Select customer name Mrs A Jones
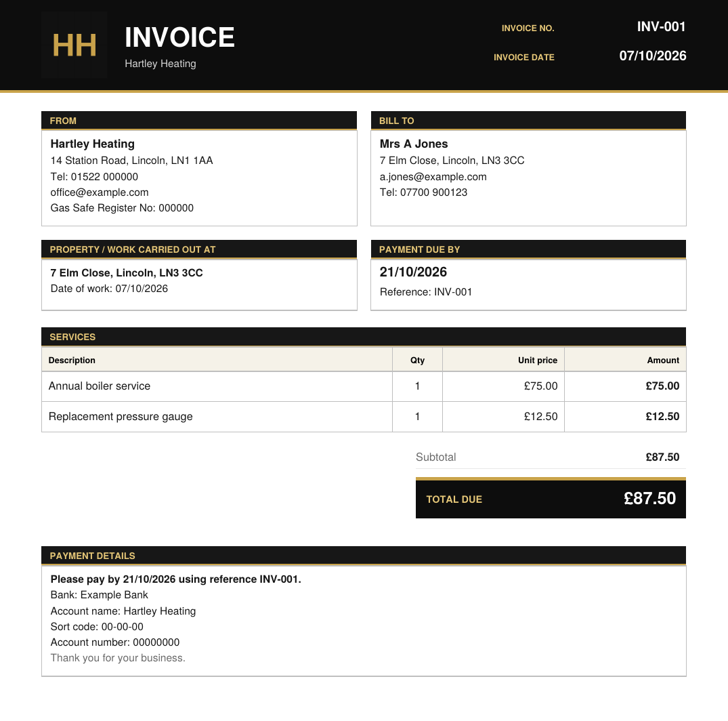 tap(414, 144)
